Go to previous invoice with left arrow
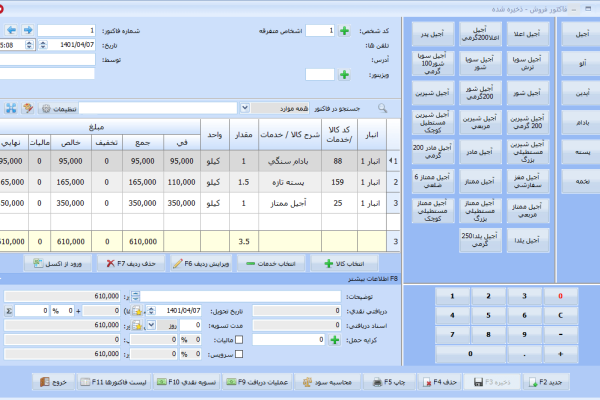 click(11, 30)
